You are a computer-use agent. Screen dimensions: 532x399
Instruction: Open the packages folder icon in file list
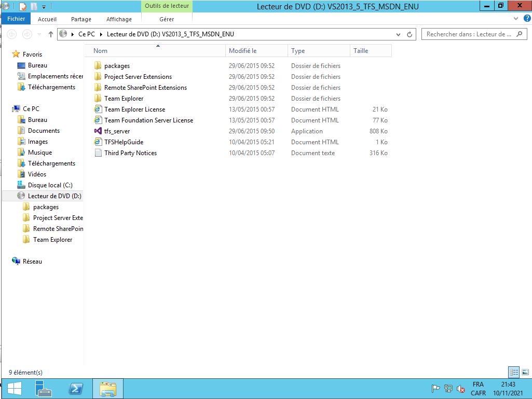[x=98, y=65]
